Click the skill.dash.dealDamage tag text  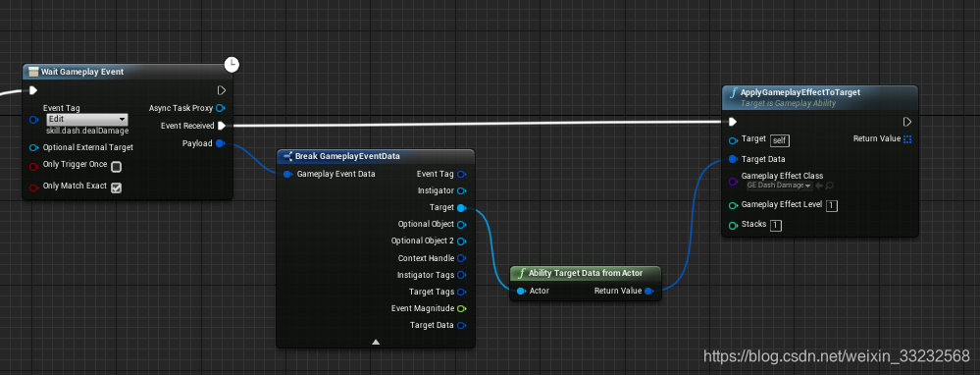(x=87, y=132)
